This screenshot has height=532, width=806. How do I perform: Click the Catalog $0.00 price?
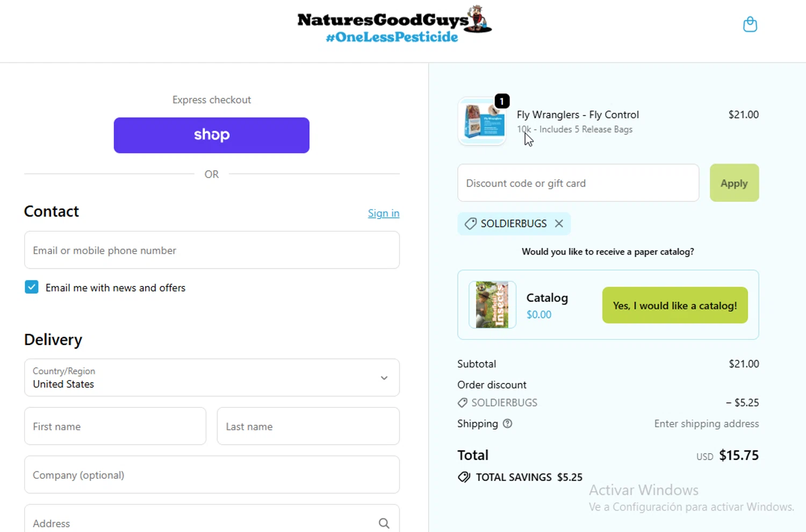[x=539, y=315]
